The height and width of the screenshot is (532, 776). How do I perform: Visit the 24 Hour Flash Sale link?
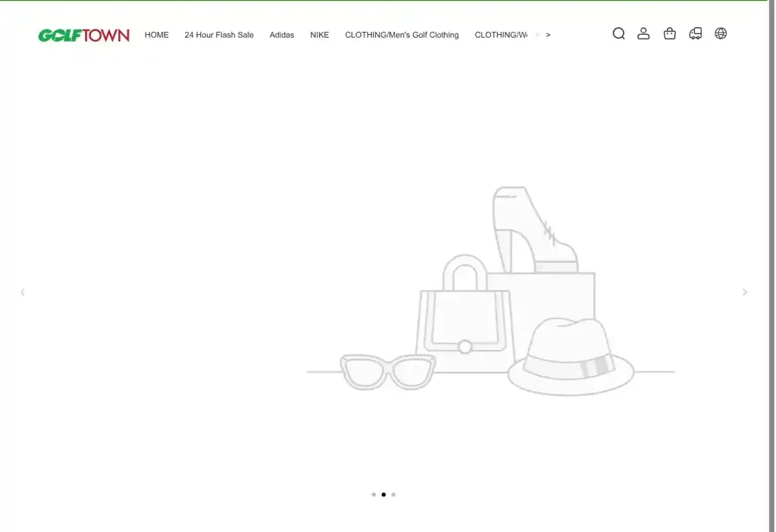(x=219, y=34)
